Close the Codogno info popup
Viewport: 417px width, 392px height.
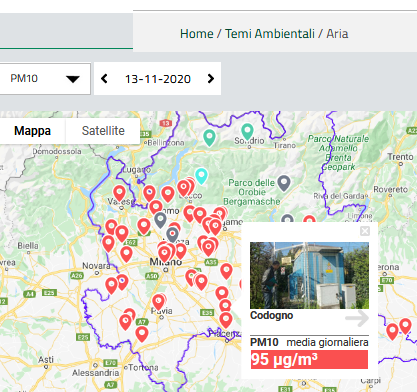365,231
